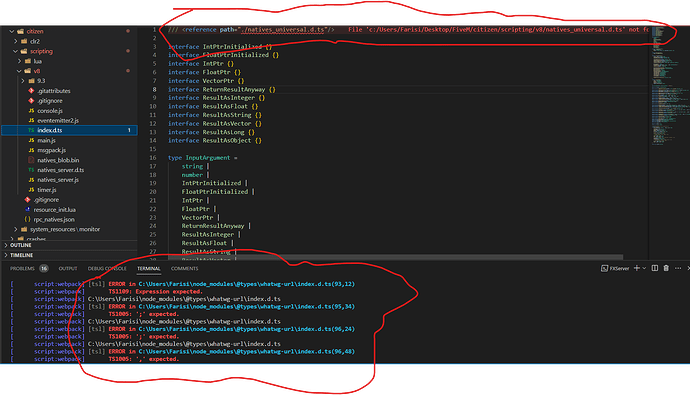
Task: Click the problems count badge 16
Action: 44,268
